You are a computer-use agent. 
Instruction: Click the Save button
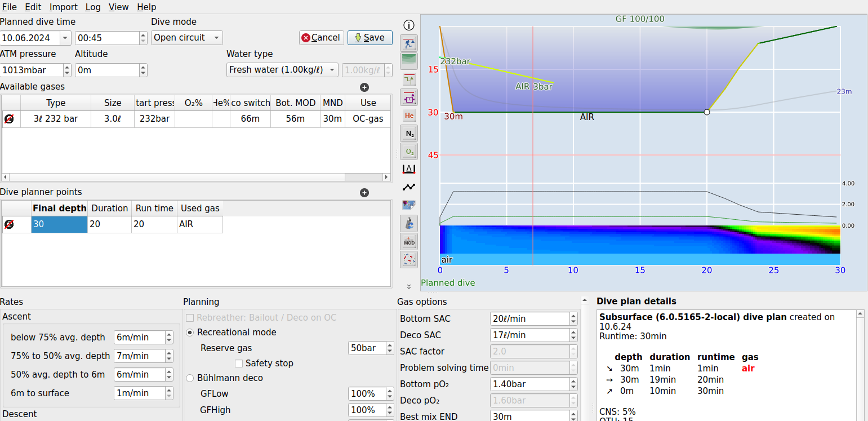(x=370, y=37)
